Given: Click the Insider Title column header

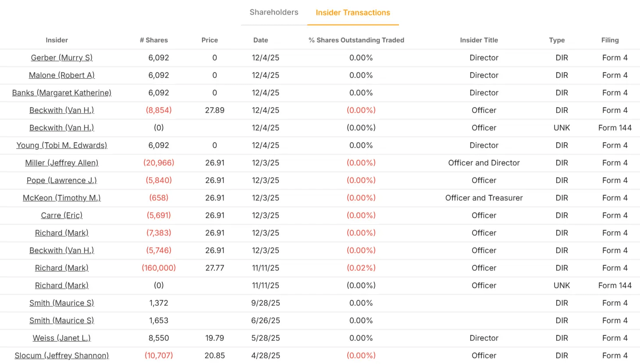Looking at the screenshot, I should point(479,40).
